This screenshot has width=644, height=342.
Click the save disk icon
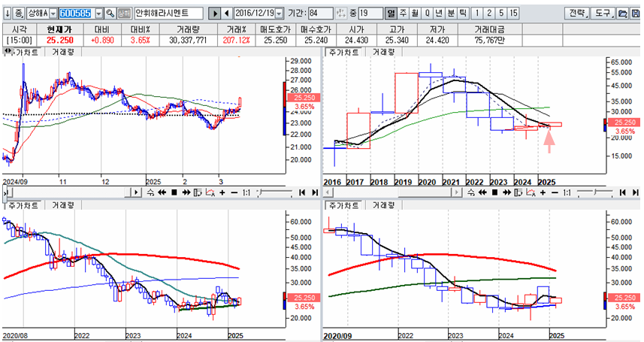point(636,14)
